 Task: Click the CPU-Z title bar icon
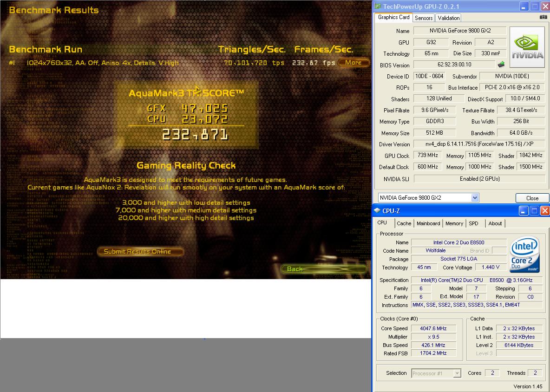[377, 211]
